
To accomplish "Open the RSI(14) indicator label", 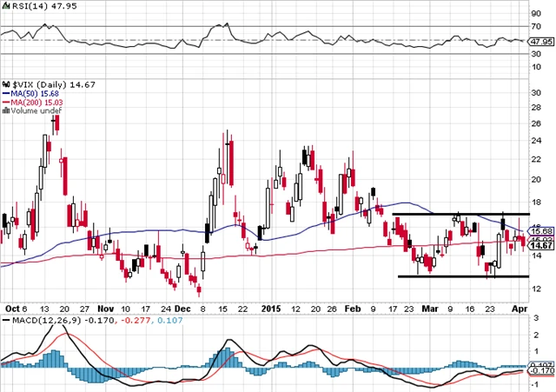I will point(24,5).
